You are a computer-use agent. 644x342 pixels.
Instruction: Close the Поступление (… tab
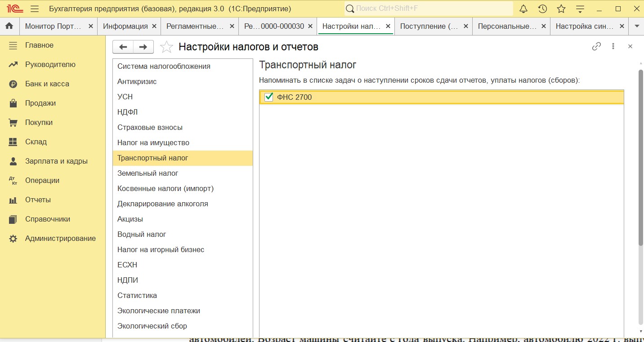tap(465, 26)
